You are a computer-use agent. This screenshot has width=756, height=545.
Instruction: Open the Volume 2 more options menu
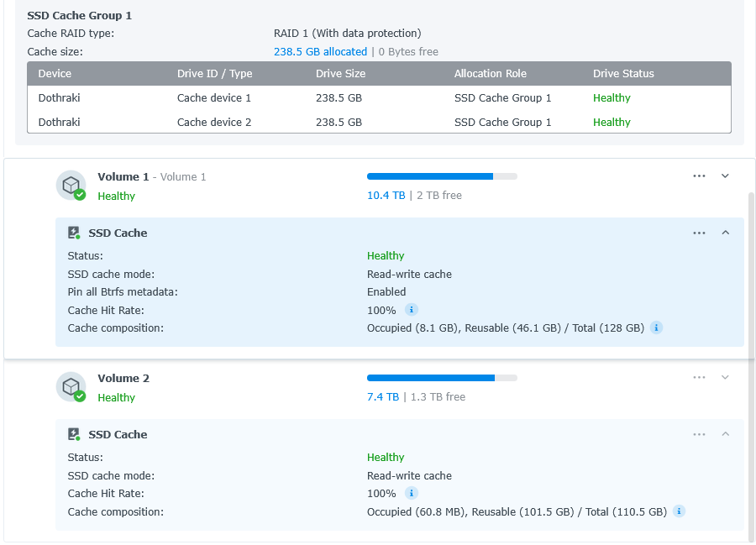coord(699,378)
